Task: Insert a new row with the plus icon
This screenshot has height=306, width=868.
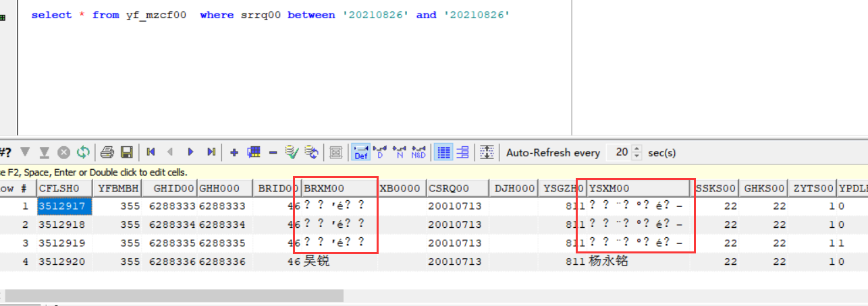Action: 234,152
